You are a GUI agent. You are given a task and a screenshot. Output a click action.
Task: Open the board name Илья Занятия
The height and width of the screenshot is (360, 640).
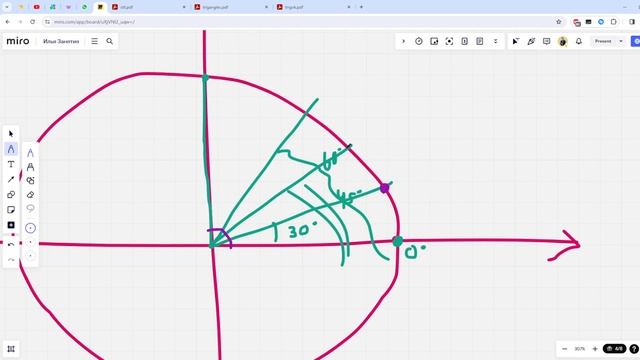61,41
